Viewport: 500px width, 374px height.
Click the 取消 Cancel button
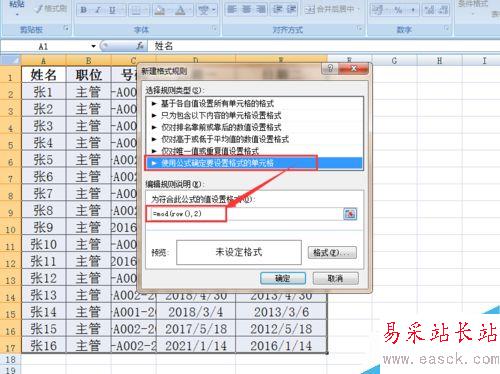point(335,278)
